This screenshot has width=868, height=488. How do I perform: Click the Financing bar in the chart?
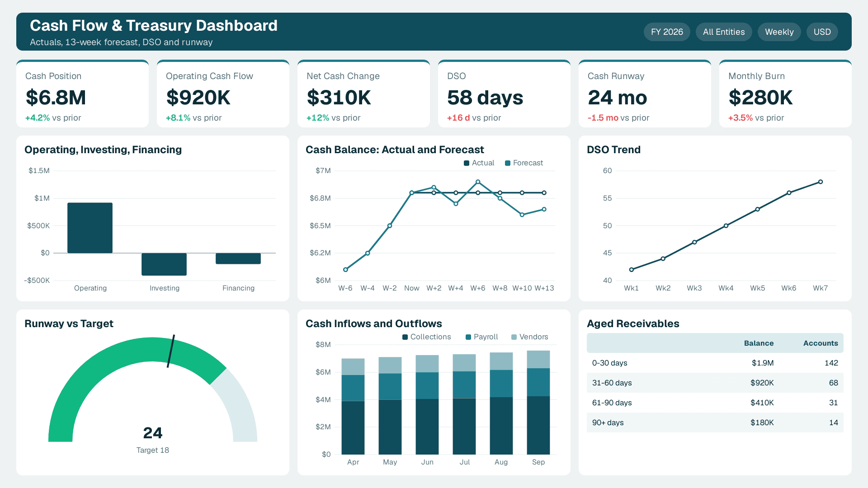click(238, 258)
